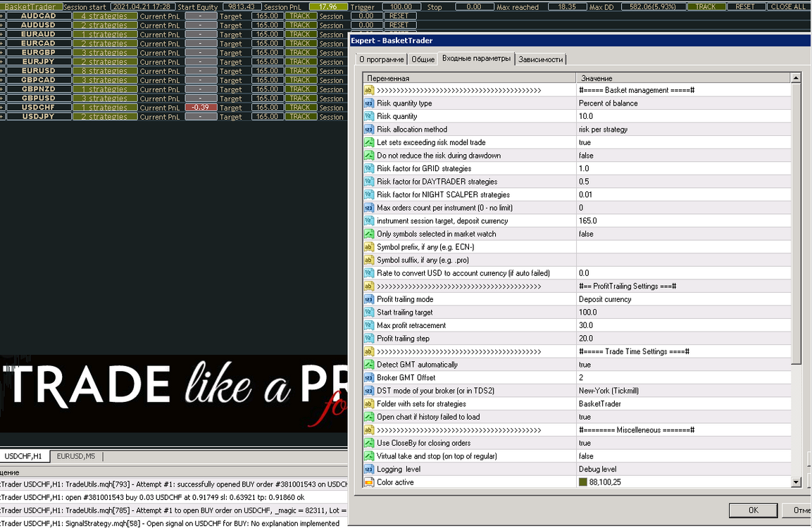
Task: Switch to the EURUSD,M5 chart tab
Action: point(76,457)
